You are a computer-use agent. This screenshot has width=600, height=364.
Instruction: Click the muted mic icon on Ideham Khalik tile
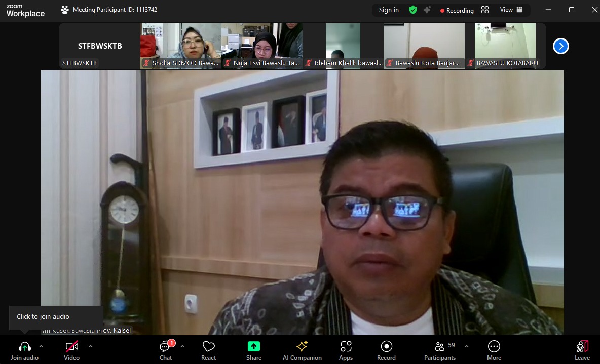[x=309, y=63]
